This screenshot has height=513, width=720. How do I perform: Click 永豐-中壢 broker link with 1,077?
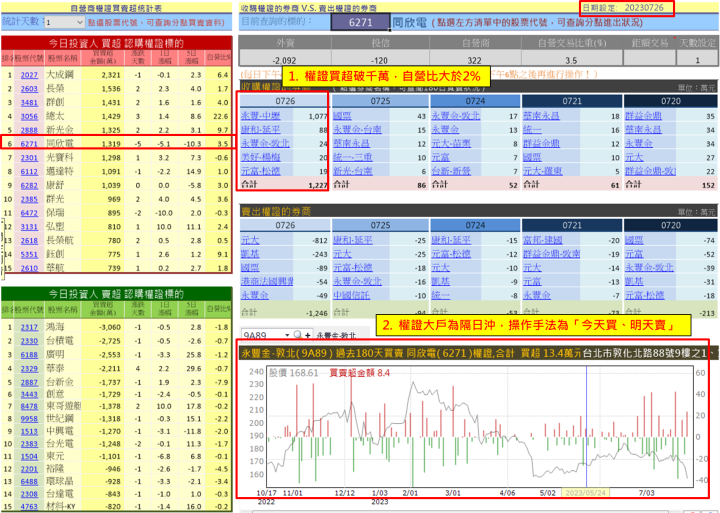pyautogui.click(x=260, y=116)
